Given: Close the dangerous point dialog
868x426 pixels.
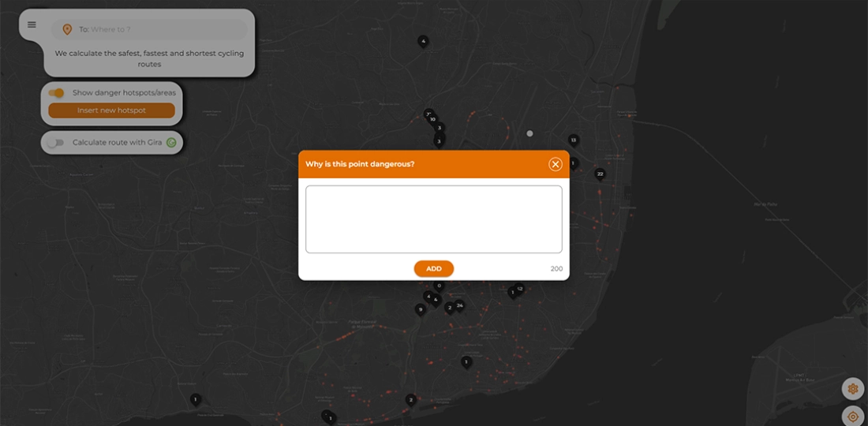Looking at the screenshot, I should (556, 164).
